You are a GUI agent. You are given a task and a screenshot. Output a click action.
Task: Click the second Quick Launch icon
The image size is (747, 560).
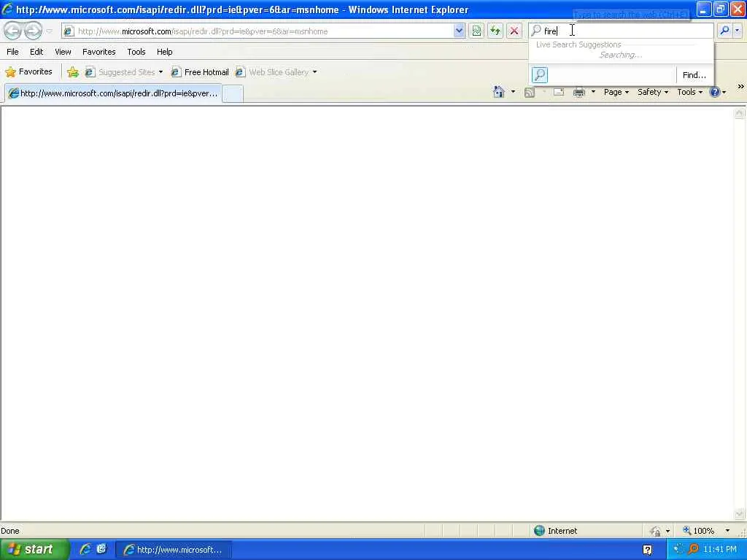click(x=101, y=549)
